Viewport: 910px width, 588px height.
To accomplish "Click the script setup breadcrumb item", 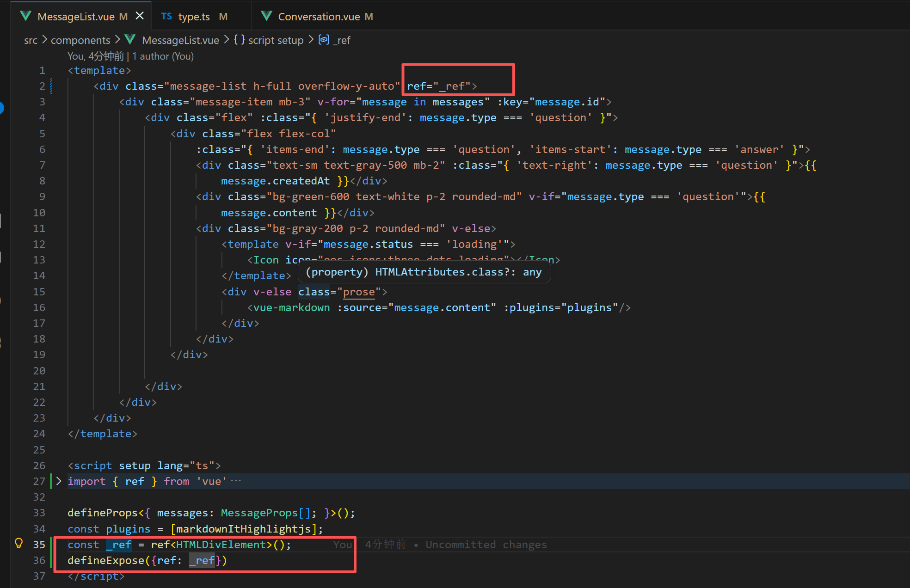I will (x=276, y=40).
